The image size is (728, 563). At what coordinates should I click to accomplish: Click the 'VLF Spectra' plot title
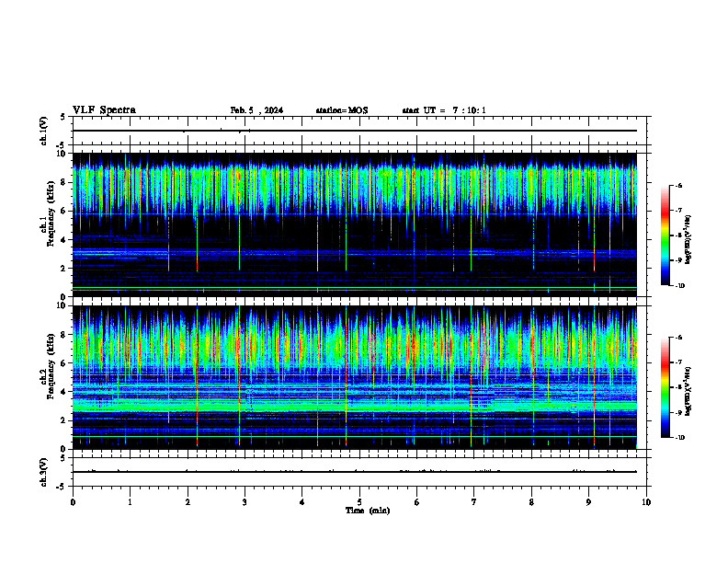click(104, 110)
